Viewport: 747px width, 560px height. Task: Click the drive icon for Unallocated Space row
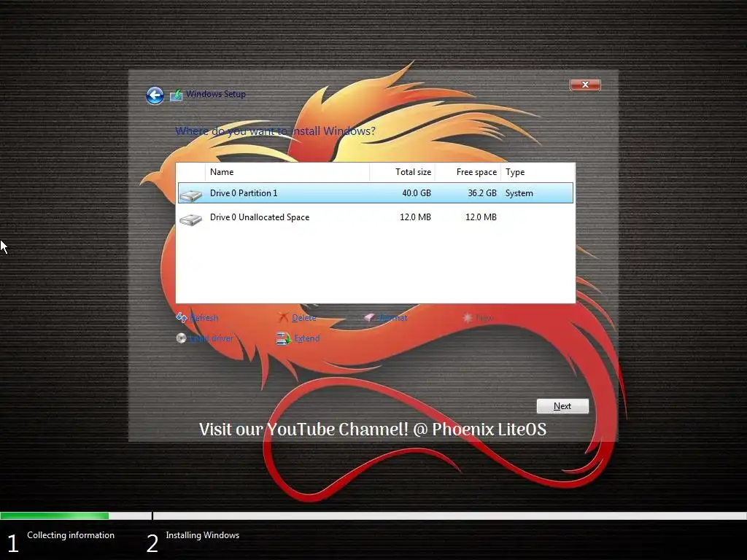point(191,219)
